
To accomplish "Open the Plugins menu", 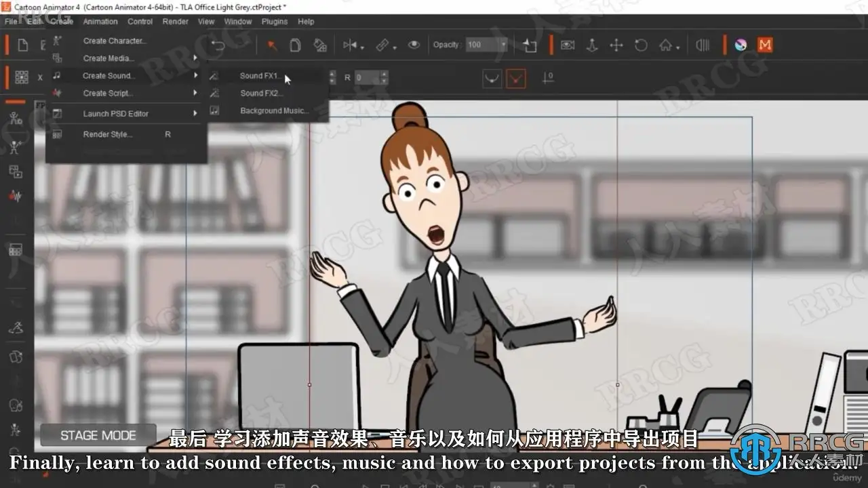I will pyautogui.click(x=275, y=22).
